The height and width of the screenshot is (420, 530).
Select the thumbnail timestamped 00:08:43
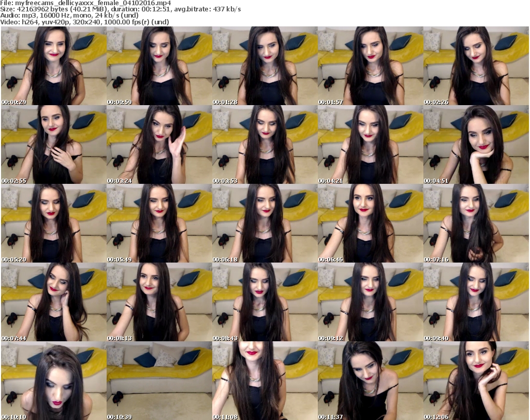pyautogui.click(x=265, y=302)
